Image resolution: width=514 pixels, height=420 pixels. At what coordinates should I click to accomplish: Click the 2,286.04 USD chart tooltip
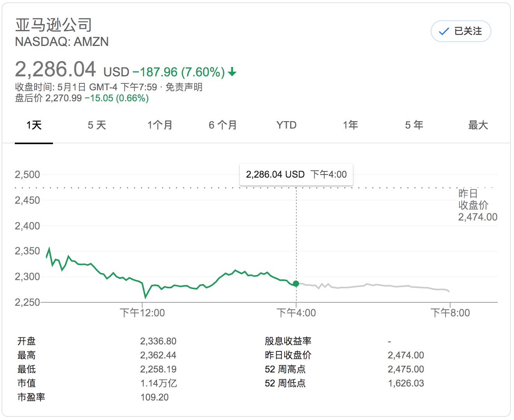tap(296, 174)
